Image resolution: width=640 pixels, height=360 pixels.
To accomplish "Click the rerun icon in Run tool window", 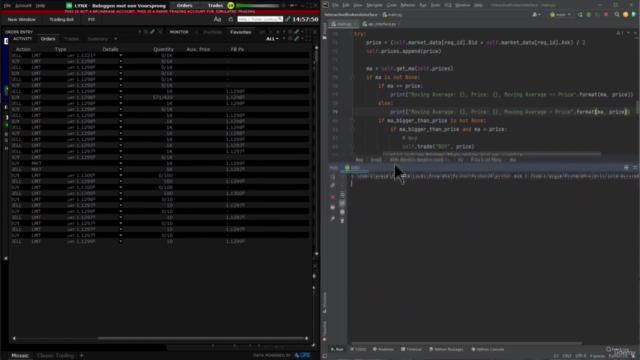I will pyautogui.click(x=333, y=177).
